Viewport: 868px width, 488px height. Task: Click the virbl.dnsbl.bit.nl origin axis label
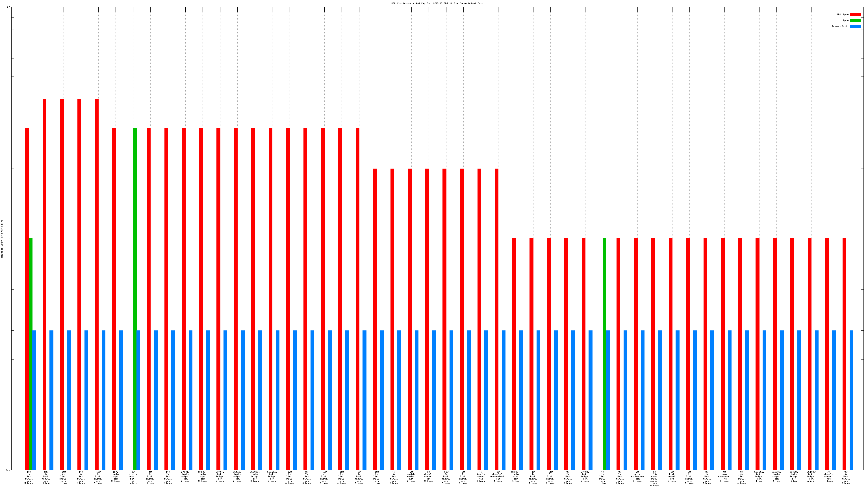click(x=133, y=478)
